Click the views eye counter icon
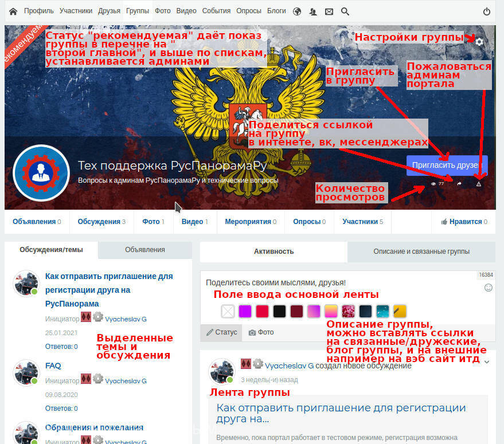Image resolution: width=504 pixels, height=444 pixels. pos(433,184)
